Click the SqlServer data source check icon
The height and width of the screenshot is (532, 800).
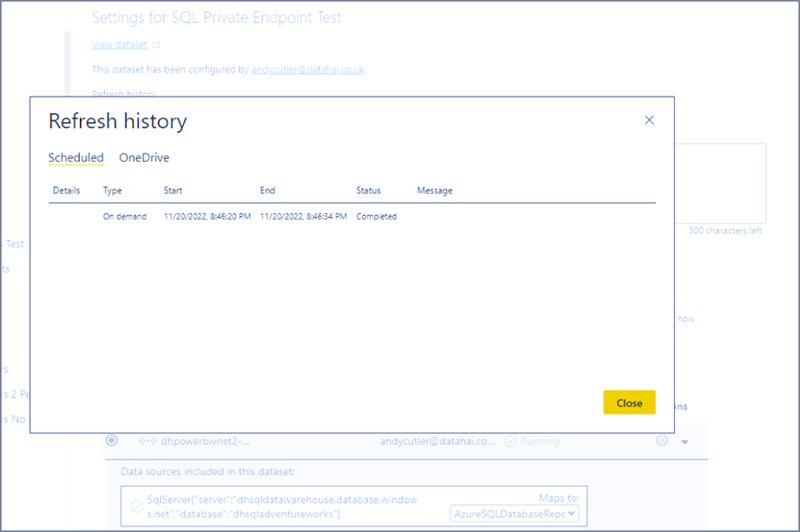(x=136, y=506)
